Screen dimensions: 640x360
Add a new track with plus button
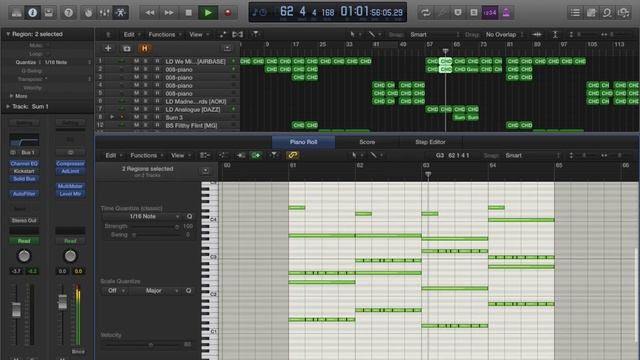click(x=108, y=48)
